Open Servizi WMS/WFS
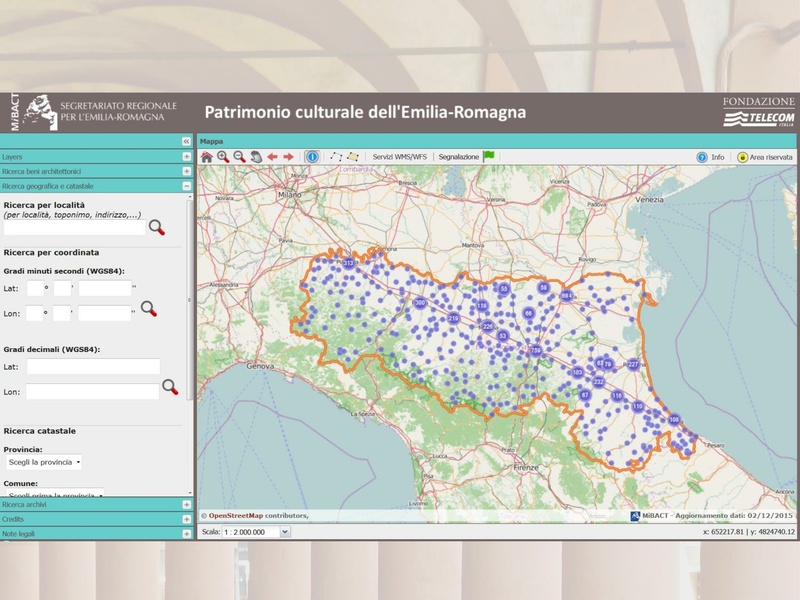The width and height of the screenshot is (800, 600). (x=399, y=157)
